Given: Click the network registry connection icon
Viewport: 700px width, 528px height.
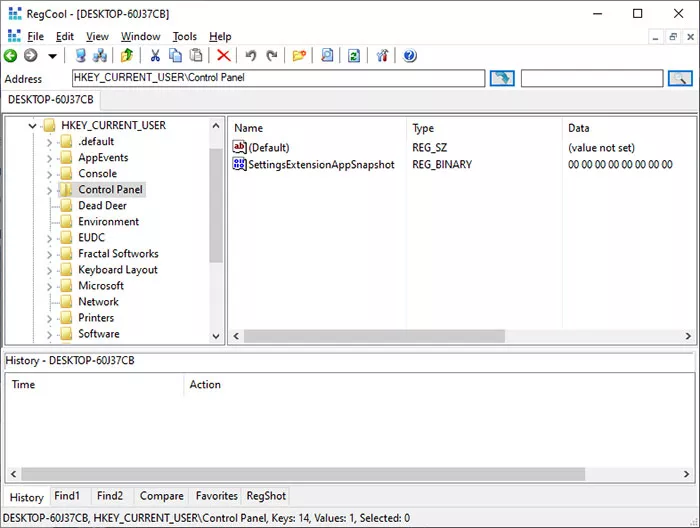Looking at the screenshot, I should (100, 56).
